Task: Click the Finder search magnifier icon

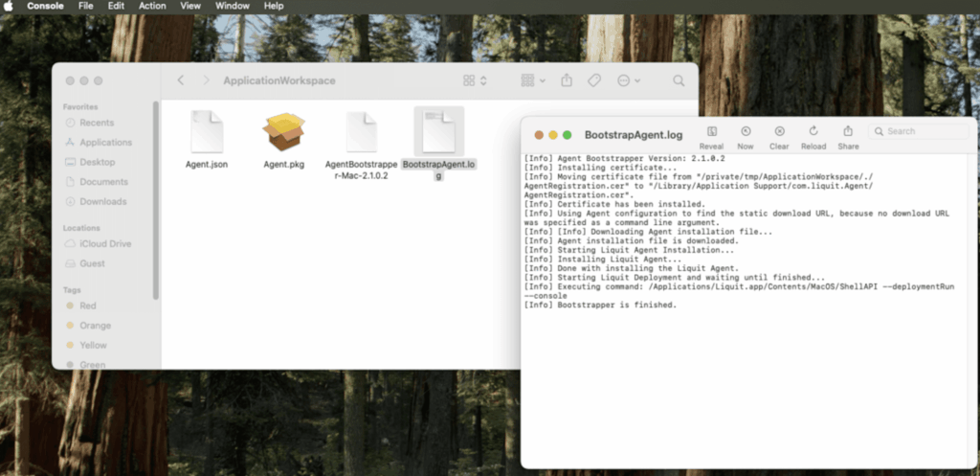Action: 679,80
